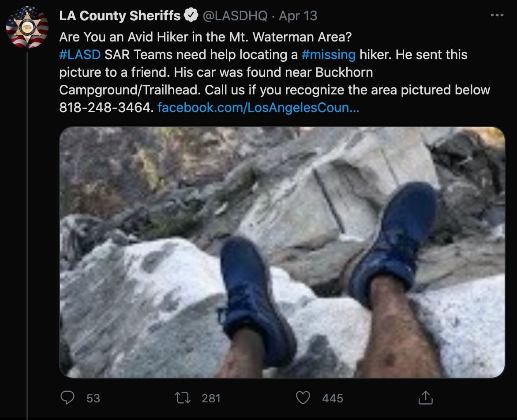Open the three-dot more options menu

(497, 16)
